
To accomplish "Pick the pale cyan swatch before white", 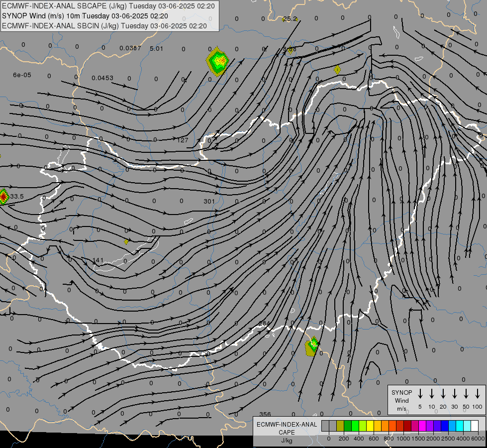I will (x=467, y=426).
